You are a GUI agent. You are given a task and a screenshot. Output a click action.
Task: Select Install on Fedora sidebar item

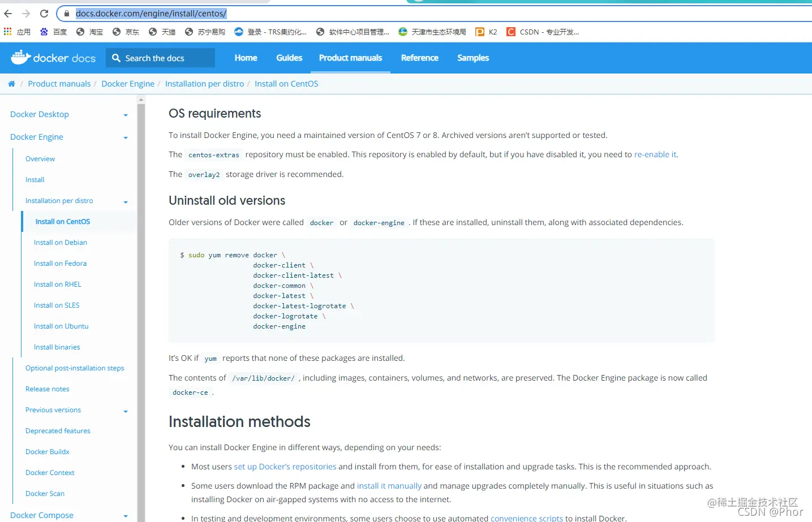[60, 264]
